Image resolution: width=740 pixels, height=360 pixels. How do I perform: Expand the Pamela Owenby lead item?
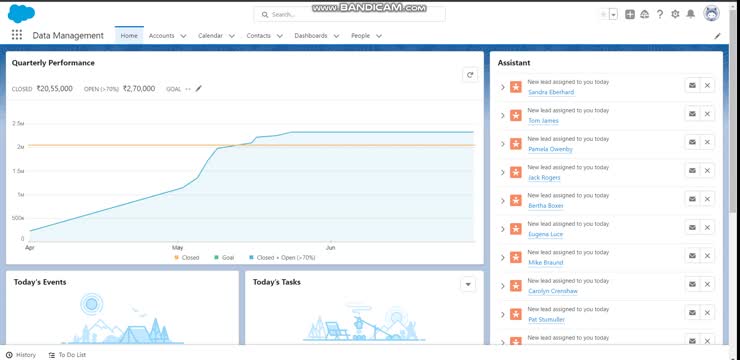point(503,144)
